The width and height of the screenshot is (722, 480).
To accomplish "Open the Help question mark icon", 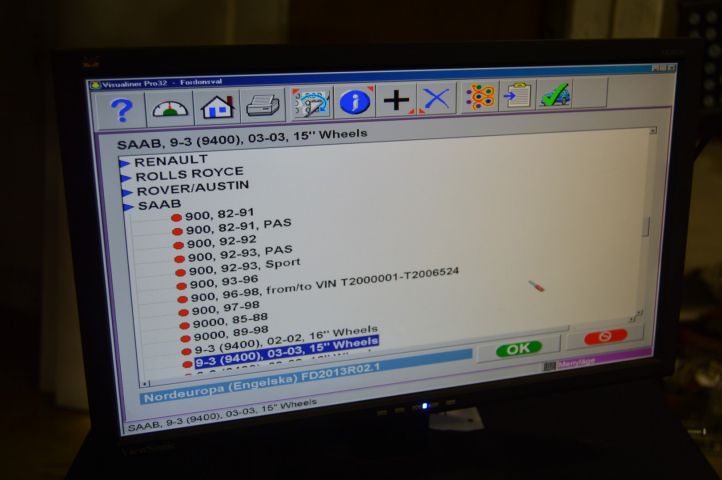I will (122, 110).
